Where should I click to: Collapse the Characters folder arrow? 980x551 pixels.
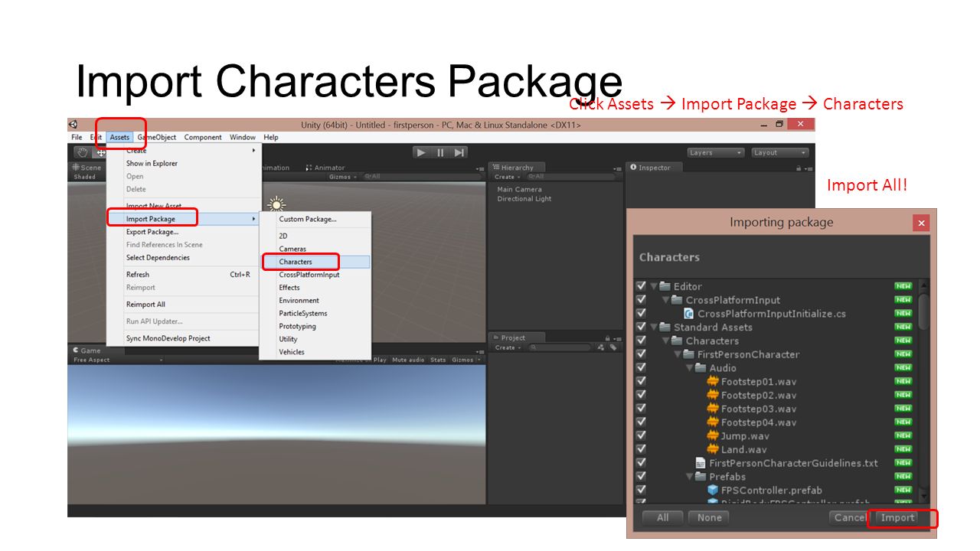(666, 341)
